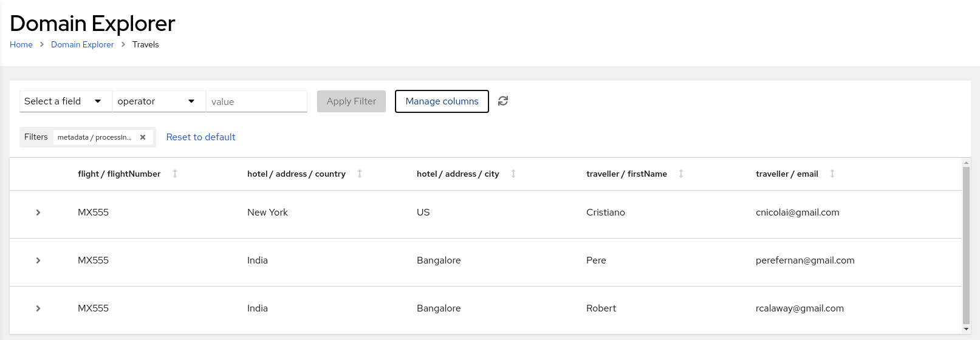Click MX555 in the Cristiano row
The image size is (980, 340).
point(93,212)
